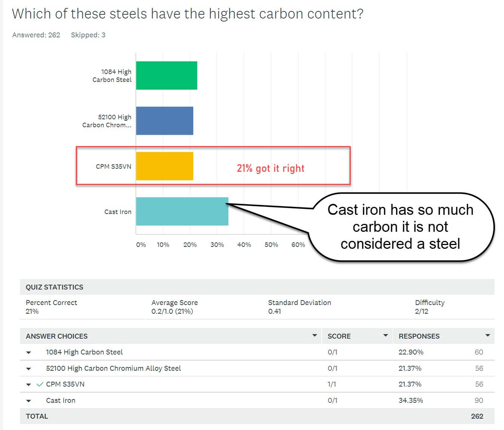Click the teal Cast Iron chart bar
Screen dimensions: 504x430
pos(182,211)
